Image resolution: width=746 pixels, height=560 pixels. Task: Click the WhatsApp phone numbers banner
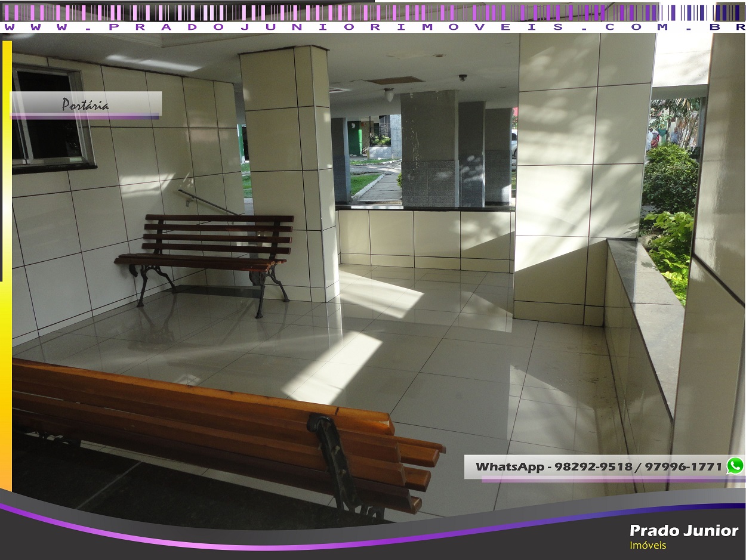(x=604, y=467)
